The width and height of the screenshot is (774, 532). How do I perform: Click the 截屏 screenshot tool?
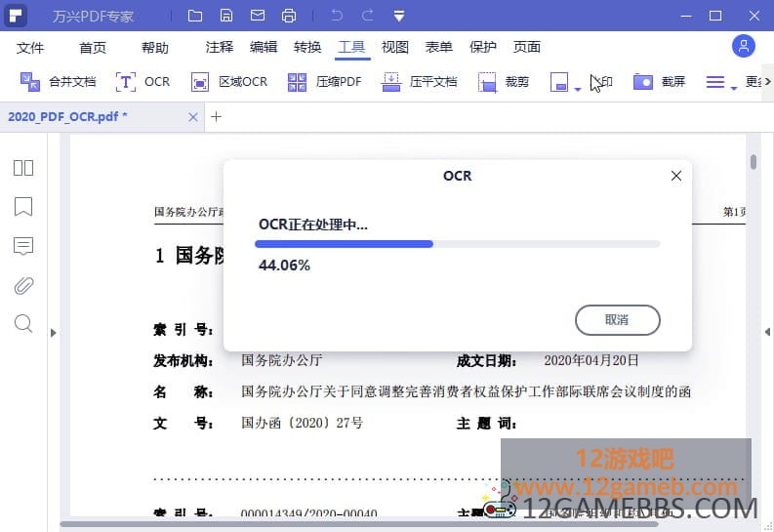659,81
